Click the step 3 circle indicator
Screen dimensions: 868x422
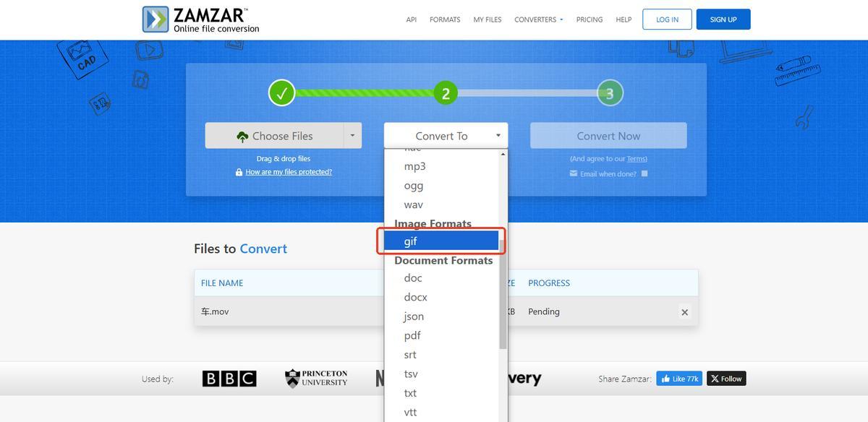(x=610, y=93)
